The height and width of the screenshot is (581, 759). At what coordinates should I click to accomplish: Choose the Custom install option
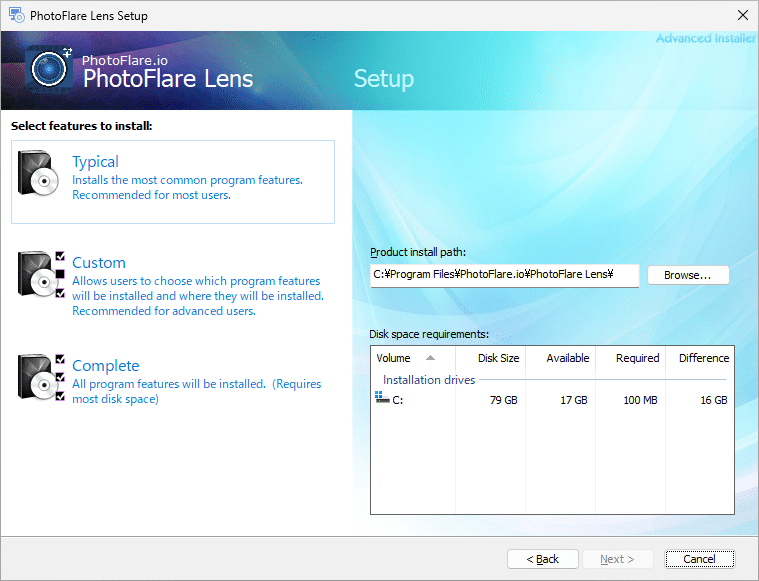click(173, 284)
